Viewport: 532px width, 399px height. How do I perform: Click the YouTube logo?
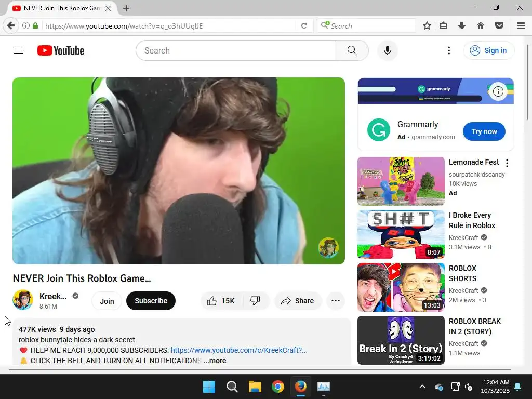61,50
